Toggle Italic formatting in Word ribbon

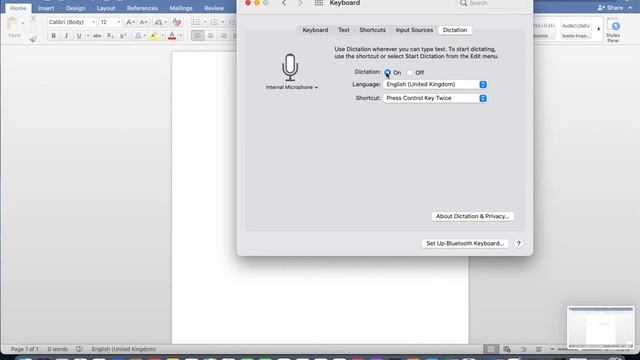66,36
